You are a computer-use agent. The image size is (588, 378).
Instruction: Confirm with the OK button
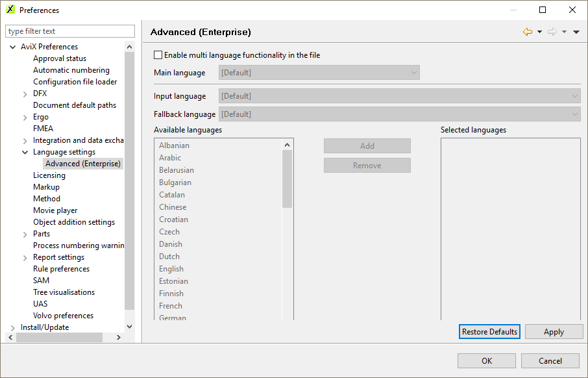(486, 361)
